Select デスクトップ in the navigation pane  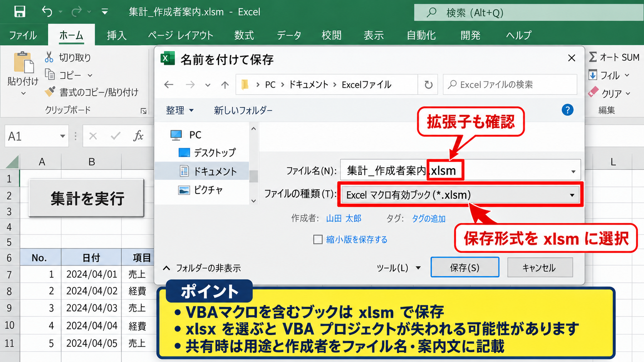tap(207, 153)
